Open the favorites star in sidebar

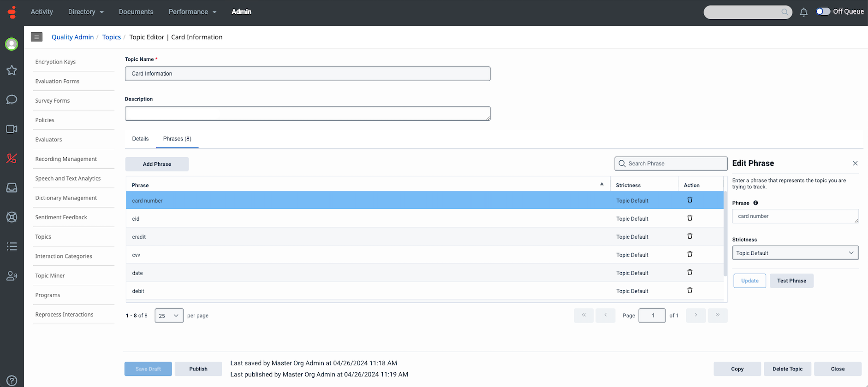point(12,70)
